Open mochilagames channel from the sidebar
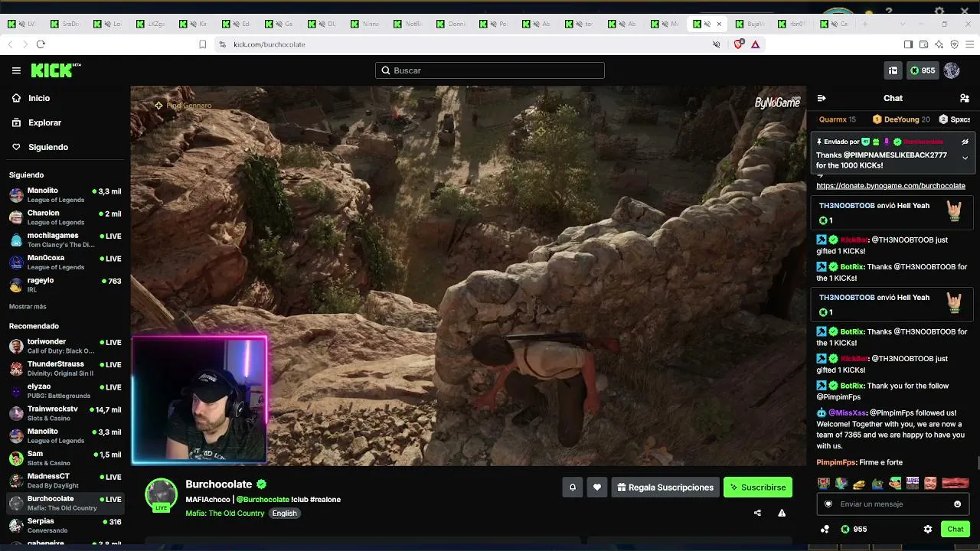 tap(65, 240)
